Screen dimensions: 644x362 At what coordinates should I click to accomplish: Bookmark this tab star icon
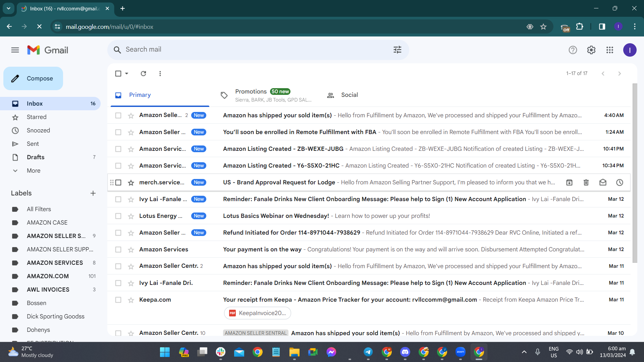[543, 26]
